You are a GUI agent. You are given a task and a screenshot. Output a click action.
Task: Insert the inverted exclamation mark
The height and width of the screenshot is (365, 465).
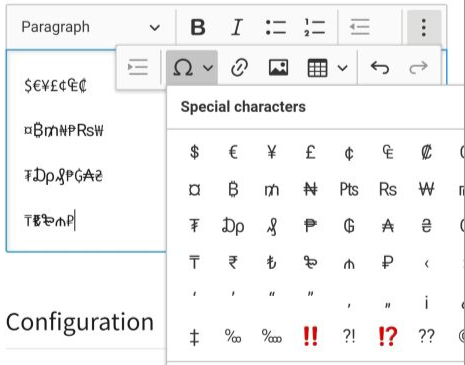point(426,302)
